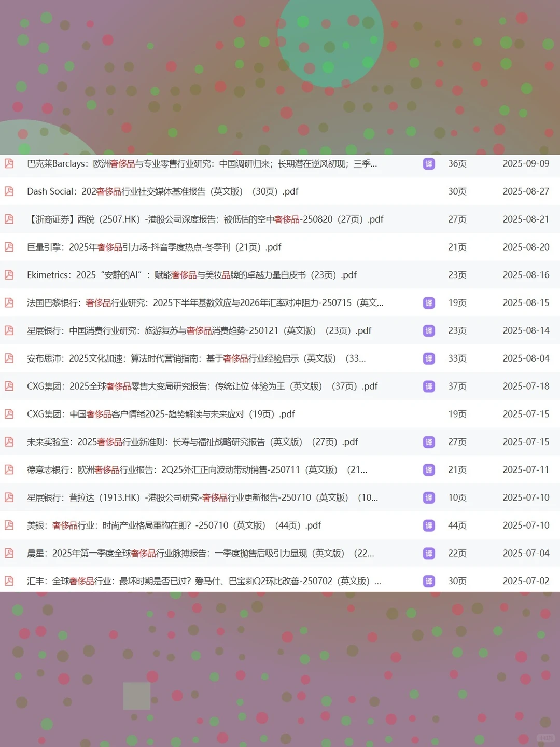Click the date 2025-08-27
This screenshot has width=560, height=747.
point(526,191)
